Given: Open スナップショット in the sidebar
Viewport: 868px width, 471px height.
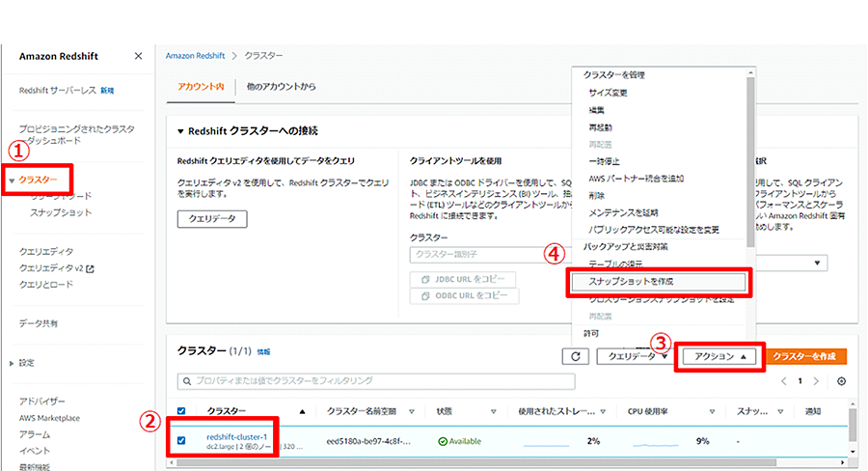Looking at the screenshot, I should tap(61, 212).
